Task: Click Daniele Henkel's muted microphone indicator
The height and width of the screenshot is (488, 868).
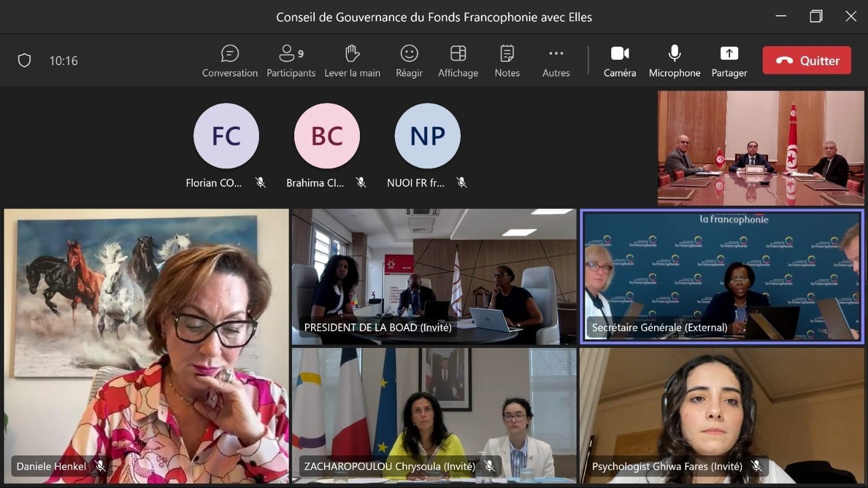Action: click(100, 466)
